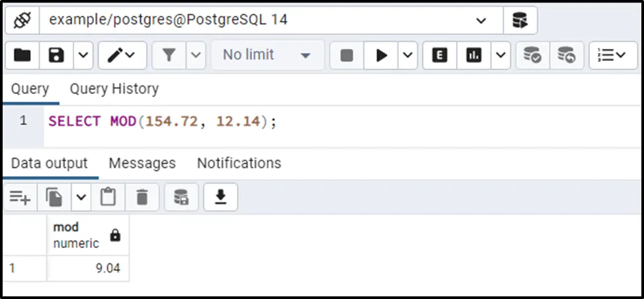Click the Add row icon in results
The image size is (644, 299).
pyautogui.click(x=20, y=198)
